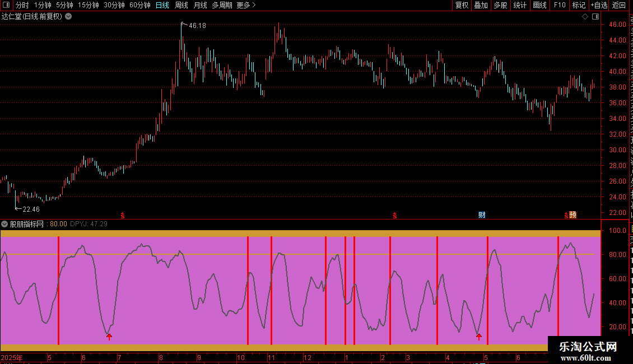Click the 2025年 date axis label

(x=12, y=357)
